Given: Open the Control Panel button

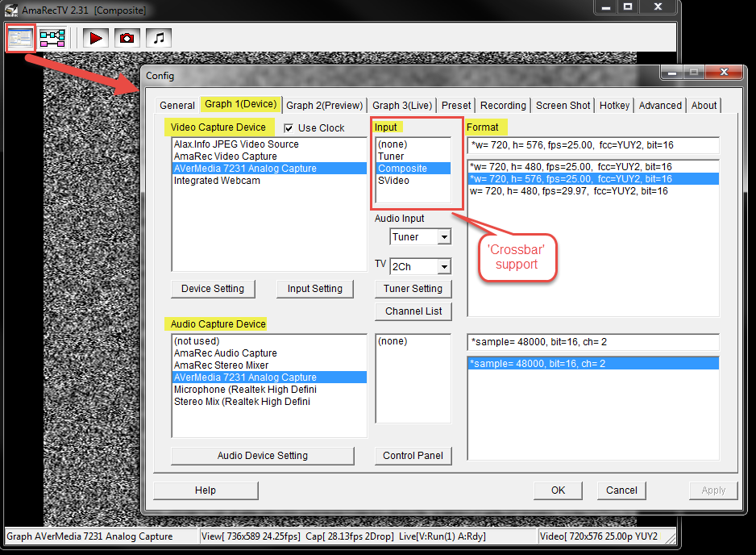Looking at the screenshot, I should 413,456.
